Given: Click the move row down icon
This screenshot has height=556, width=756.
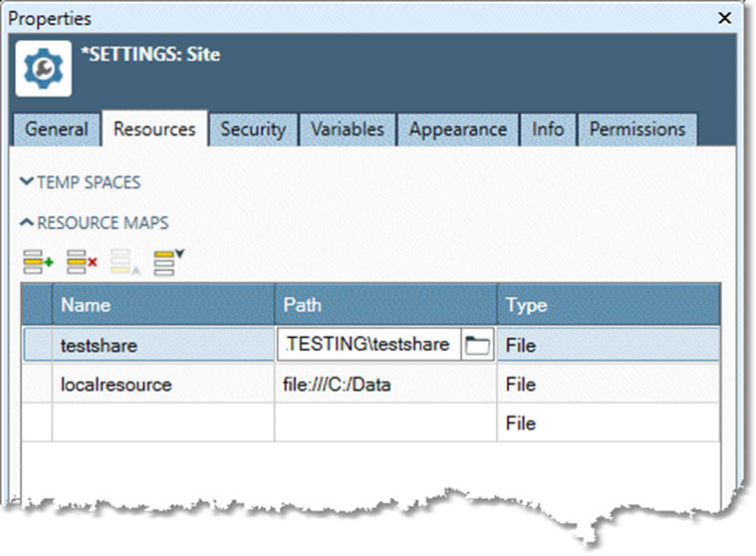Looking at the screenshot, I should pyautogui.click(x=168, y=262).
